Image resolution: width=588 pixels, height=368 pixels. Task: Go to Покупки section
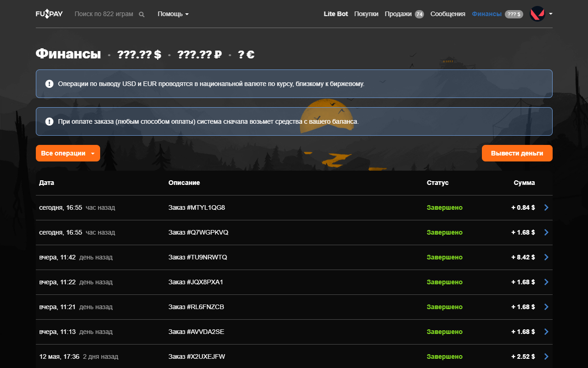click(x=366, y=14)
